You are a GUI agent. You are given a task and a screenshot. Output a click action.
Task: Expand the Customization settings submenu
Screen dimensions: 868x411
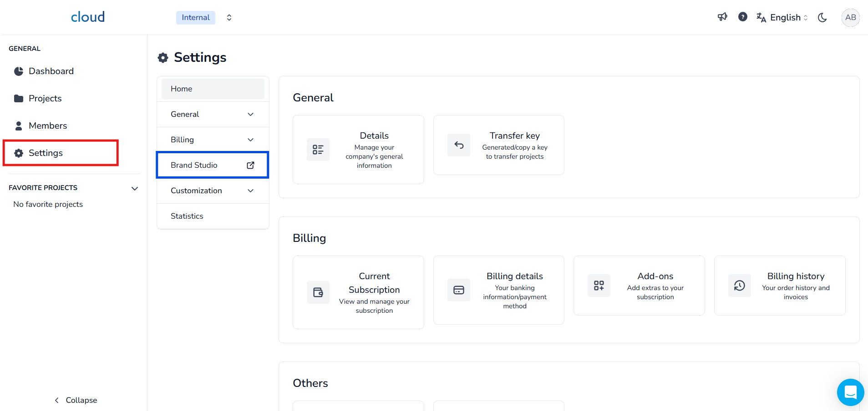tap(250, 191)
